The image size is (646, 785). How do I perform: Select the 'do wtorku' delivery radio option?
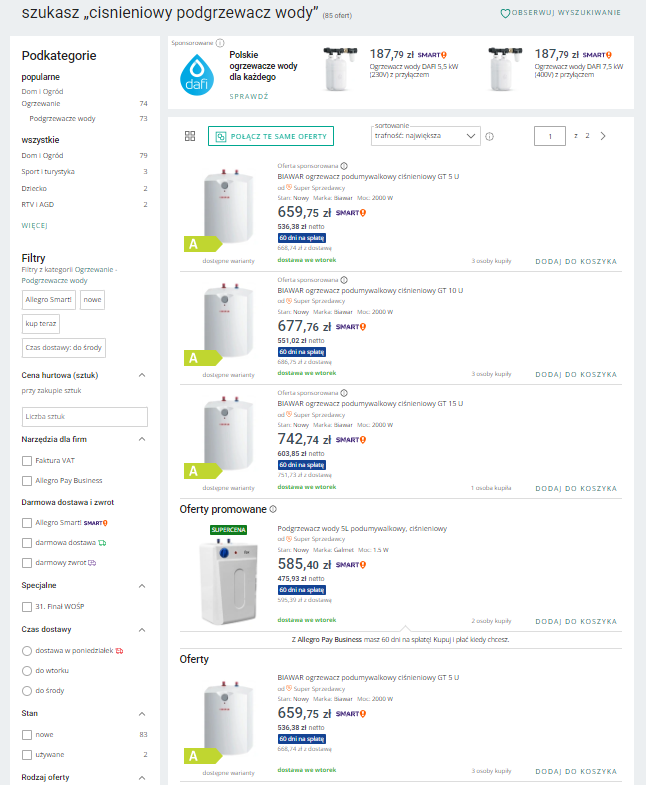(27, 670)
